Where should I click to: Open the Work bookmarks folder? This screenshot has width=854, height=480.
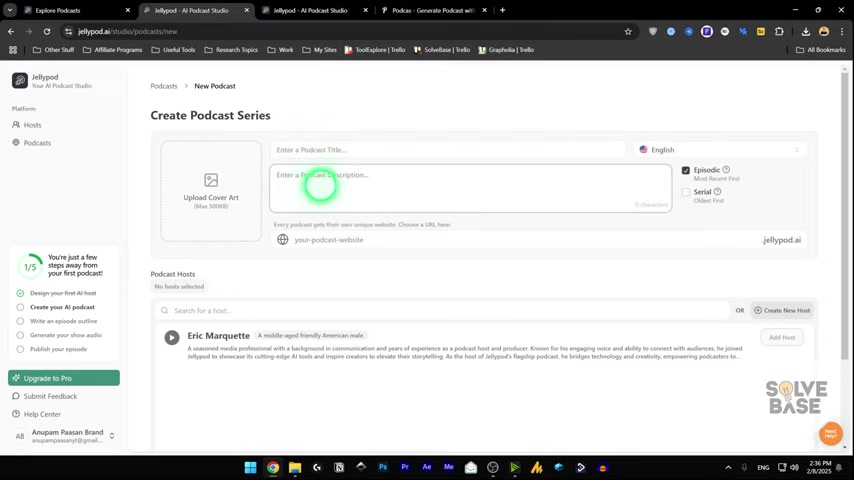[x=280, y=50]
